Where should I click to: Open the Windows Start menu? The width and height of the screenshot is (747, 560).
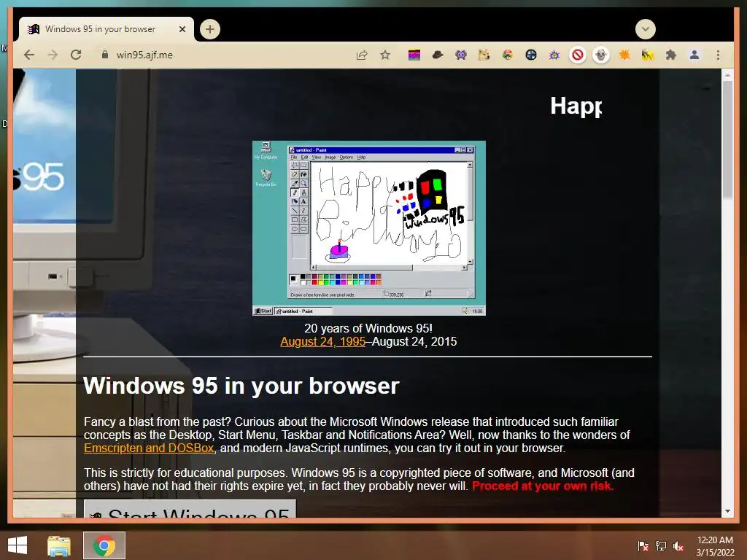pos(18,545)
